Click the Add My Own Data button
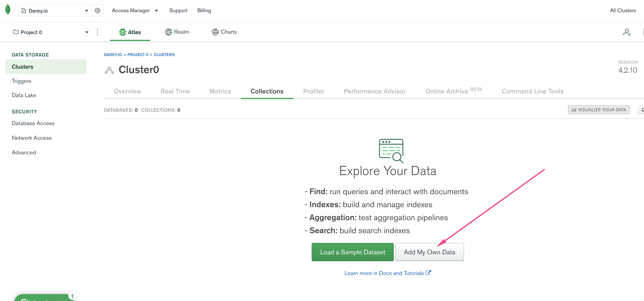This screenshot has height=301, width=644. coord(429,252)
